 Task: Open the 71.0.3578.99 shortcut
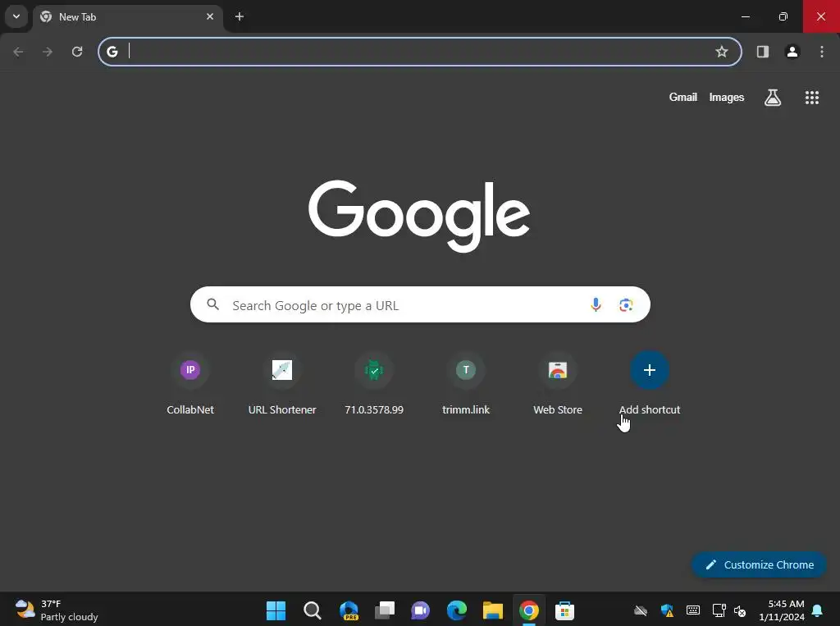(x=374, y=384)
